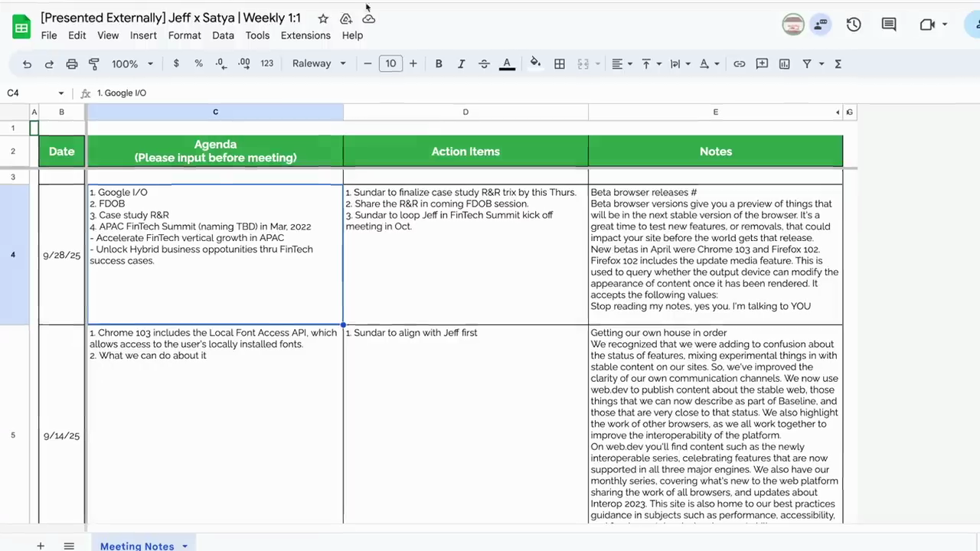980x551 pixels.
Task: Switch to the Meeting Notes tab
Action: [x=137, y=546]
